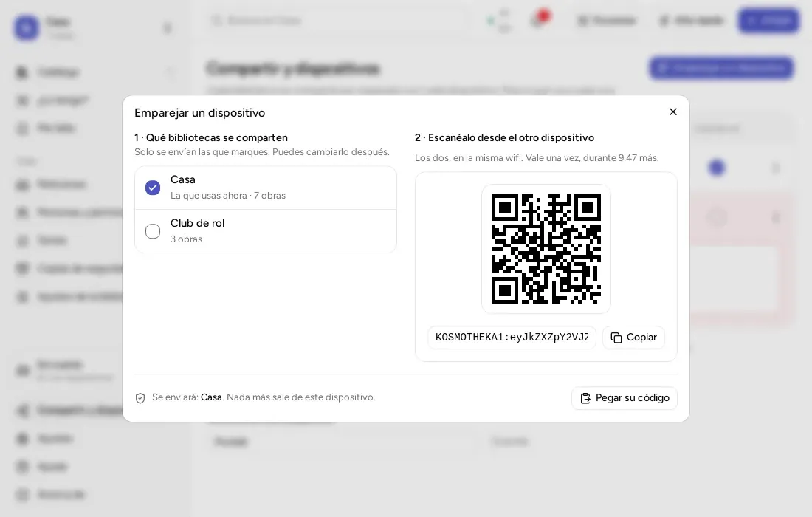812x517 pixels.
Task: Click the "Vale una vez, durante 9:47 más" text
Action: (x=592, y=157)
